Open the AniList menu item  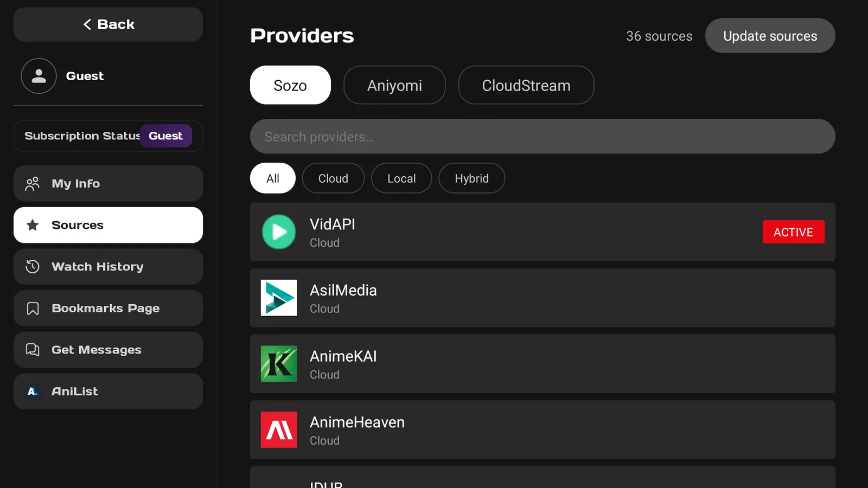[108, 391]
